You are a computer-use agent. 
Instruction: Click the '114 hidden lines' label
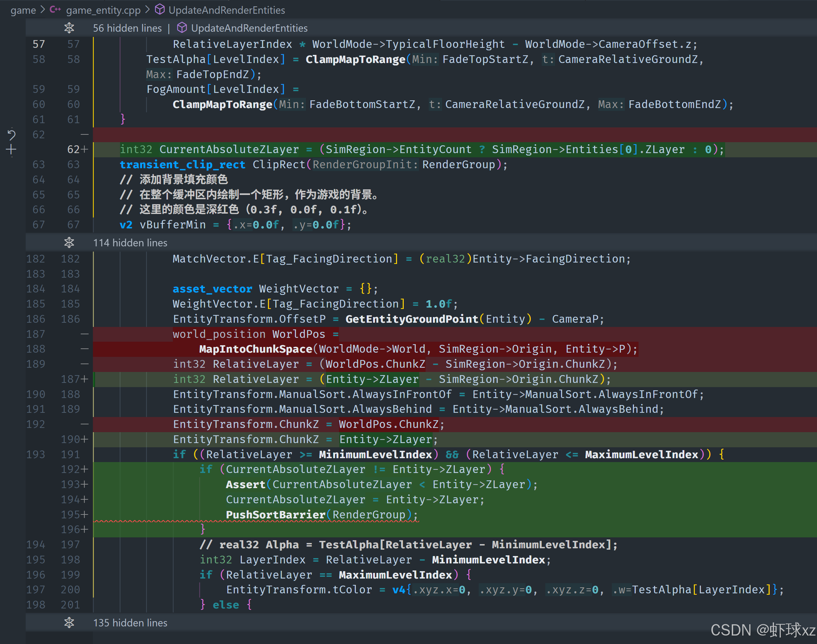(x=130, y=243)
